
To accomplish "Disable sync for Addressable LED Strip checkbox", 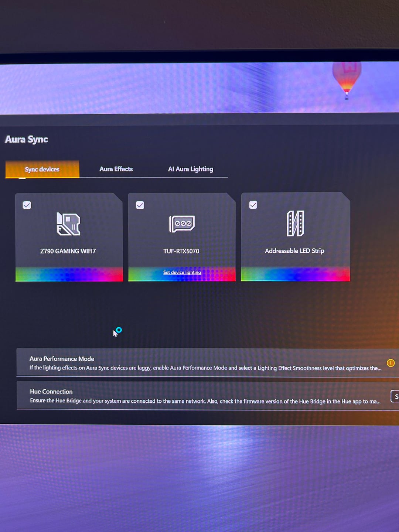I will click(253, 205).
